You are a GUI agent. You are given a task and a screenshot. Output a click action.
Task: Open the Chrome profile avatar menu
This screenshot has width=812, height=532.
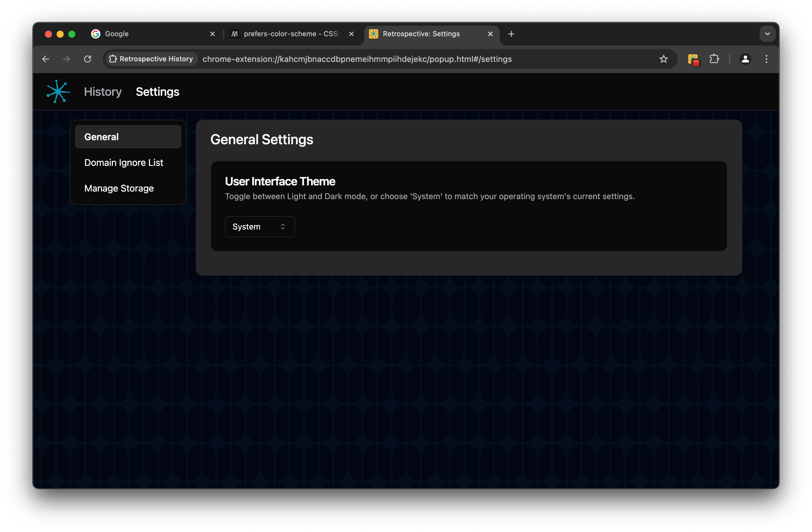pos(745,59)
